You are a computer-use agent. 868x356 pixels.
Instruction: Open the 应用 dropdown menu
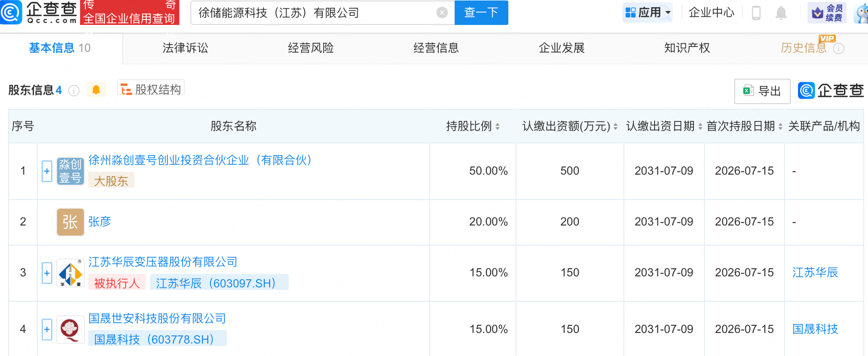pos(648,13)
